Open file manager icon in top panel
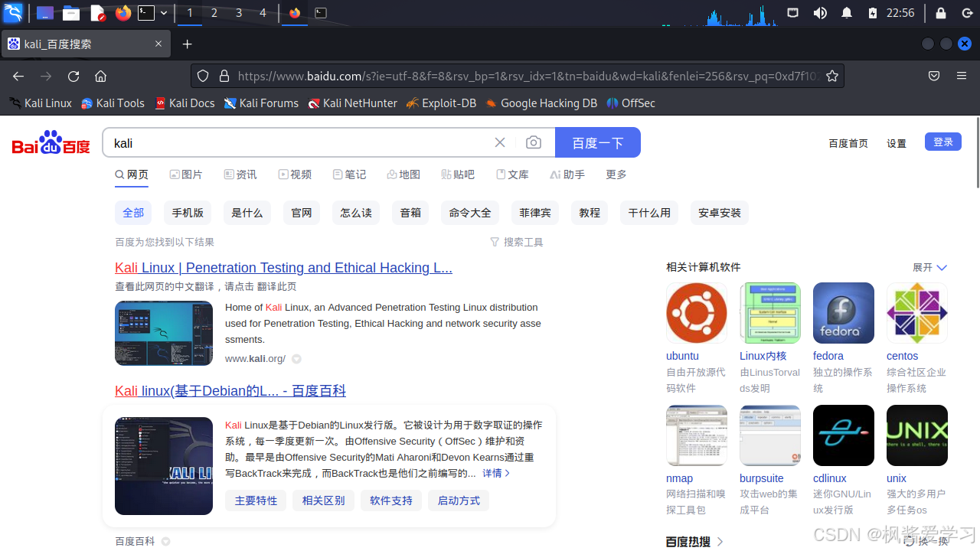The width and height of the screenshot is (980, 551). [x=71, y=13]
